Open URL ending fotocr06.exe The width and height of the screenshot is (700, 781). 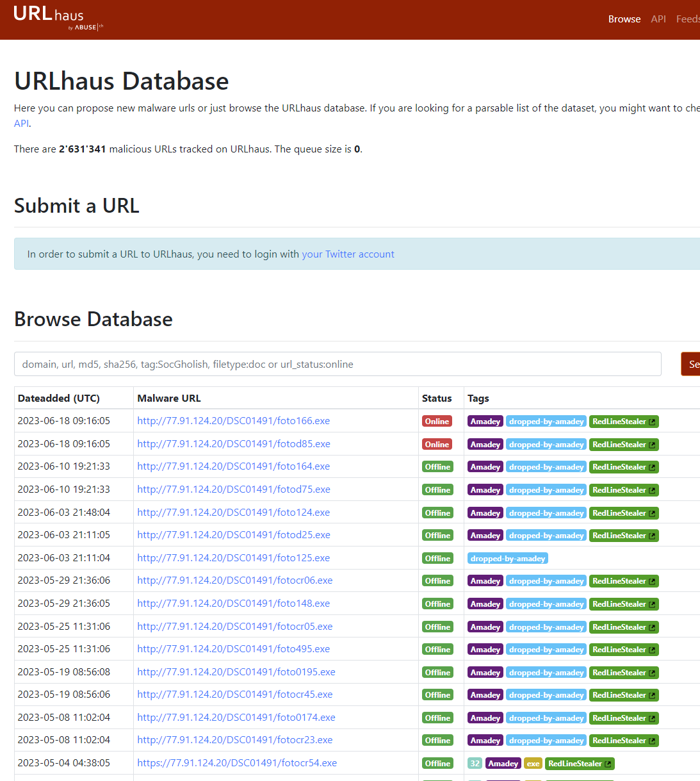tap(235, 580)
